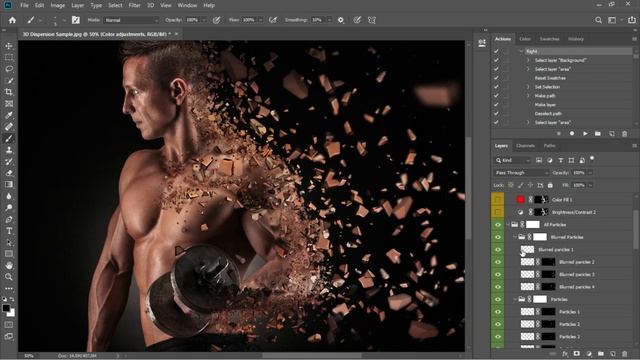
Task: Select the Zoom tool
Action: click(x=9, y=277)
